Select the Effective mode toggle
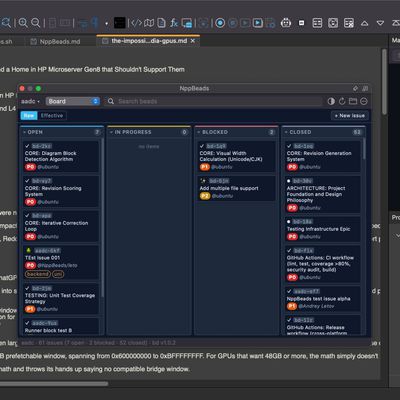 (x=52, y=116)
